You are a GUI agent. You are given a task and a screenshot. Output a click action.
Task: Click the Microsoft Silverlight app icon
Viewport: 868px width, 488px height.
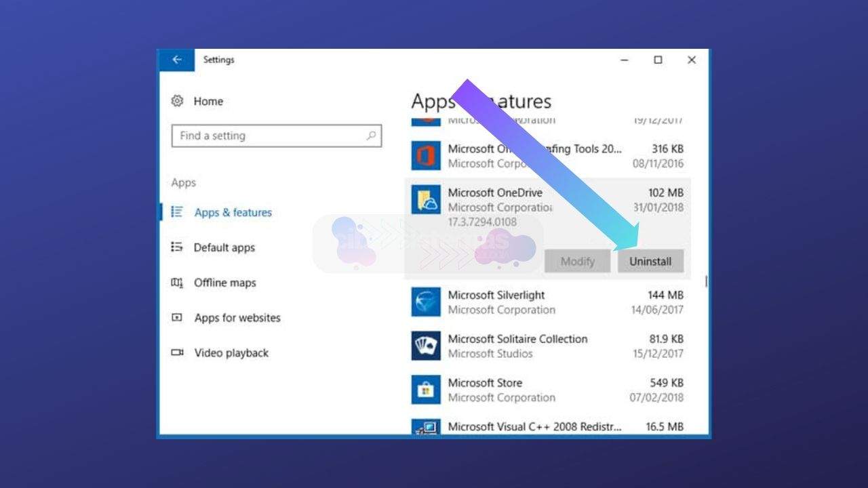point(426,302)
